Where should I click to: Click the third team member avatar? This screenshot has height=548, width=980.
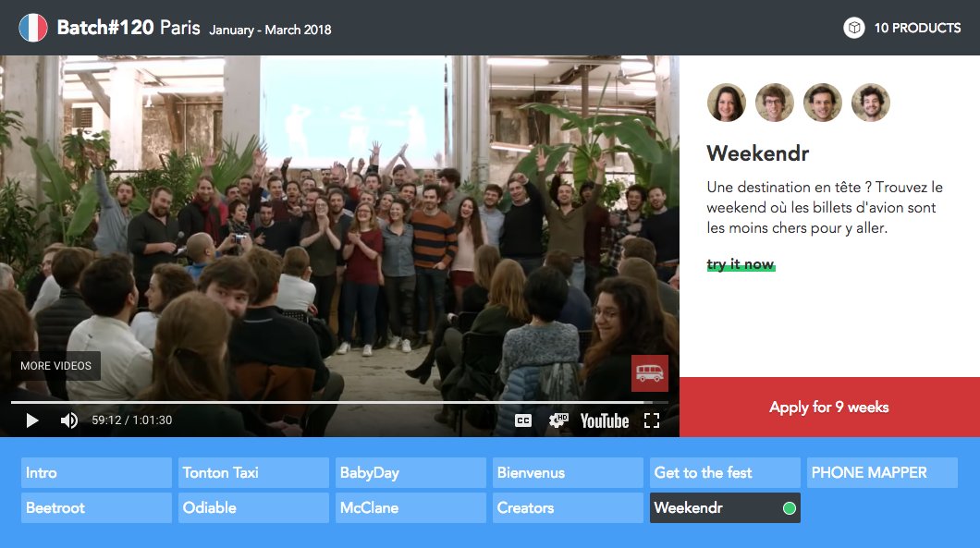(823, 103)
